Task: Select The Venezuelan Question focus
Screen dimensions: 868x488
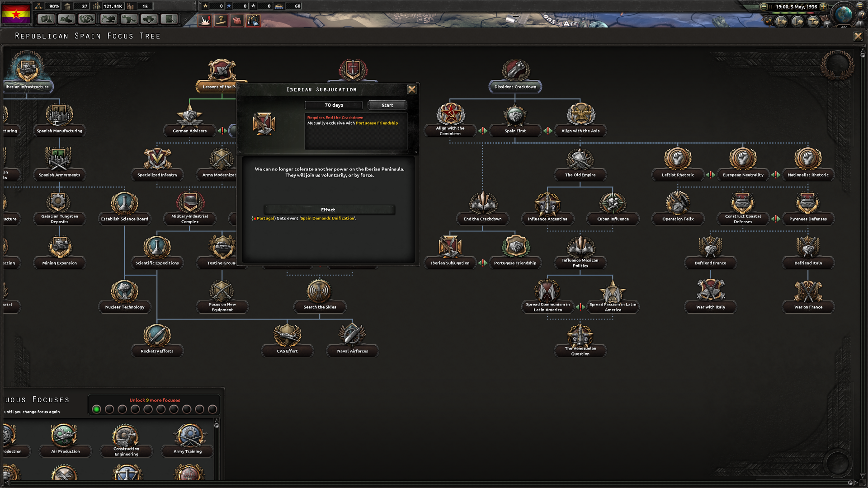Action: click(x=580, y=340)
